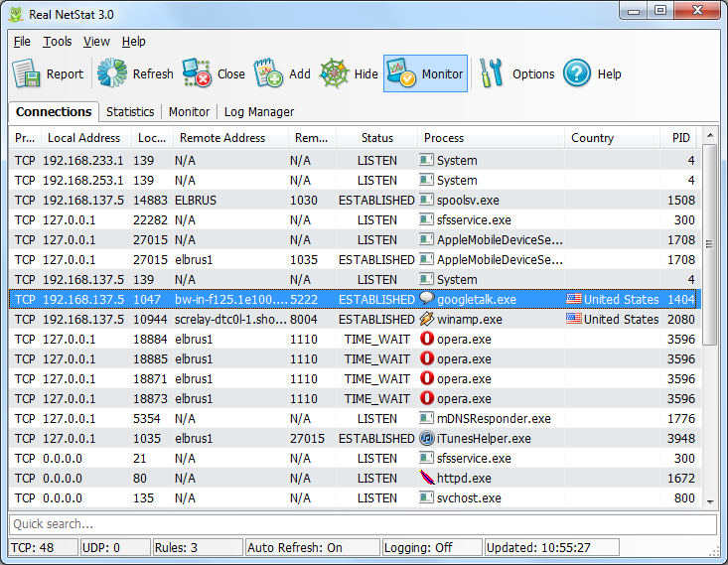
Task: Click in the Quick search field
Action: coord(362,524)
